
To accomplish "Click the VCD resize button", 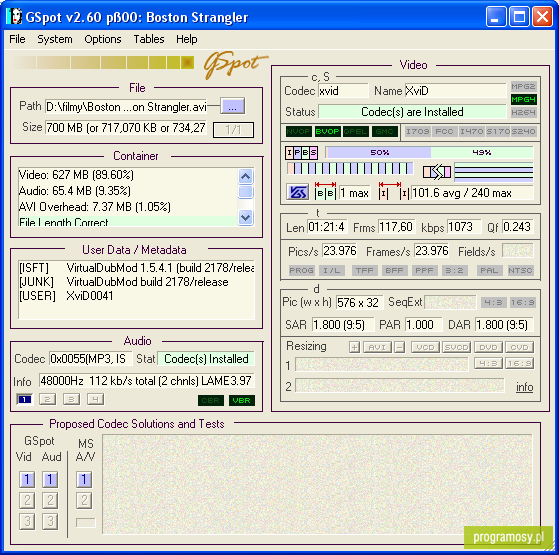I will pos(425,347).
